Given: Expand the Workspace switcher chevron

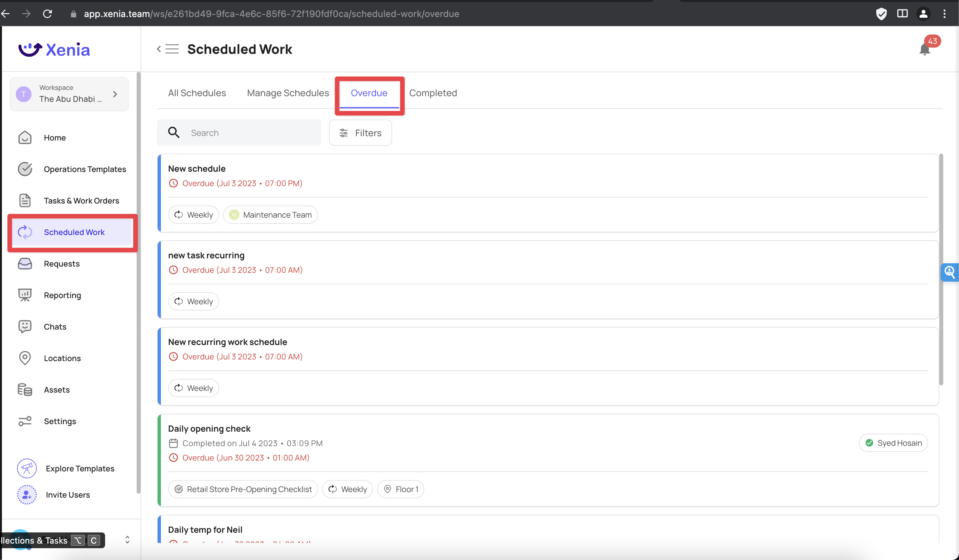Looking at the screenshot, I should point(115,94).
